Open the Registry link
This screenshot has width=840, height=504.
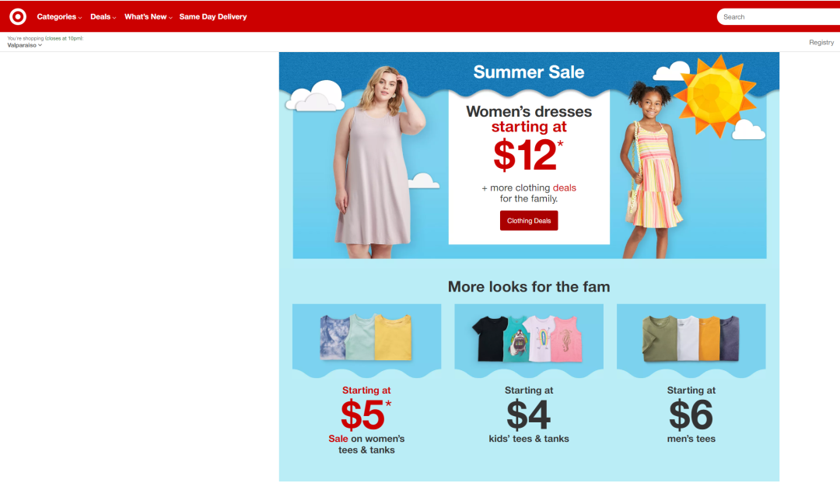click(821, 42)
